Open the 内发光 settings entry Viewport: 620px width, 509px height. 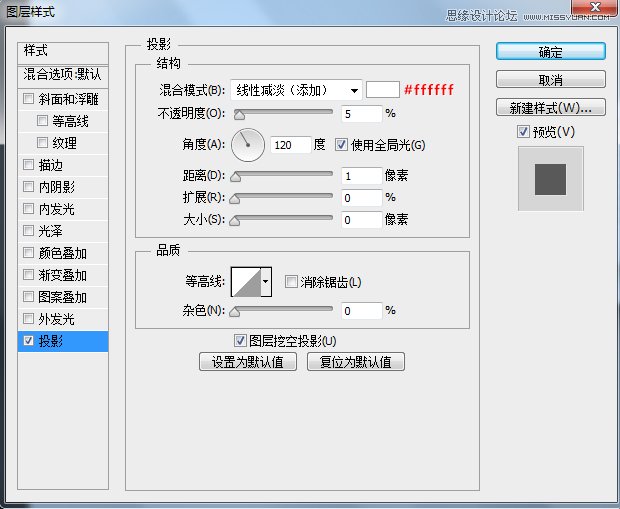(x=57, y=209)
